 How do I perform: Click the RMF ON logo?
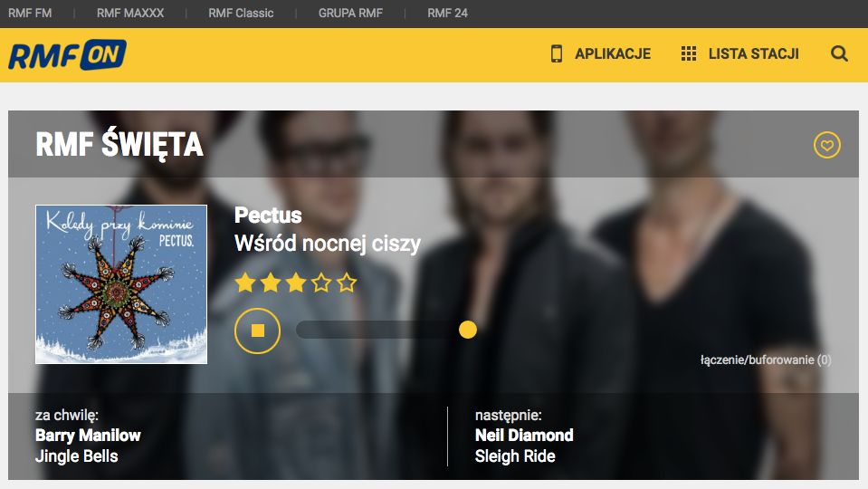(x=67, y=55)
